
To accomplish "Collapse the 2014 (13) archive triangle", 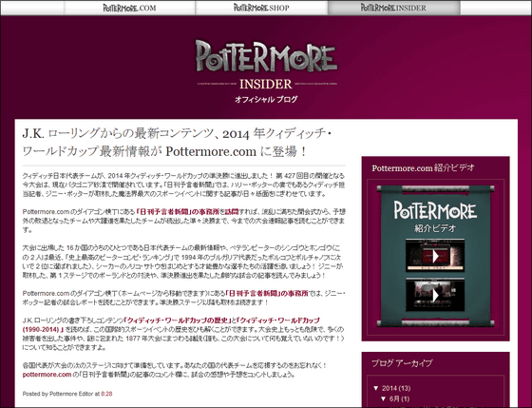I will tap(375, 388).
